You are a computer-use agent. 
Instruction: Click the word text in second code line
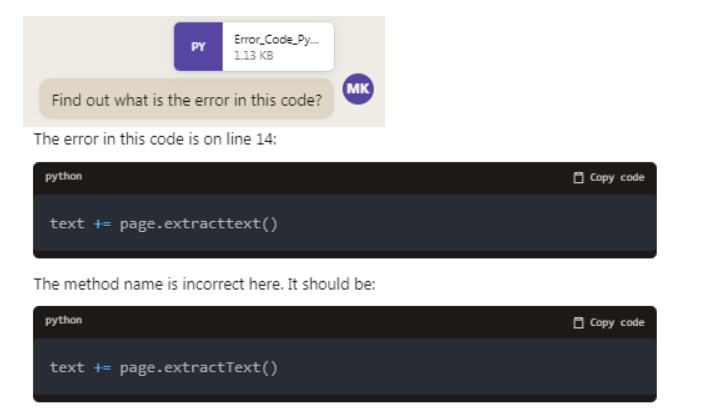click(67, 368)
